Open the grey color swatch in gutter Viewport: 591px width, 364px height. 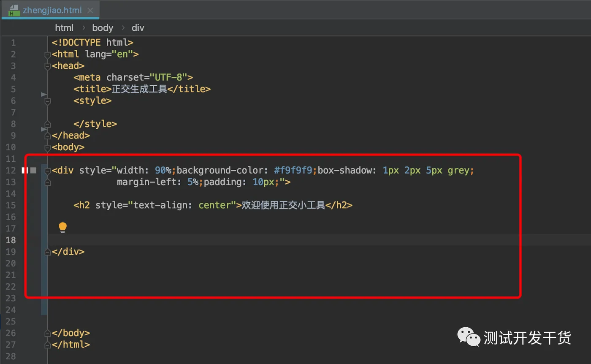point(33,170)
